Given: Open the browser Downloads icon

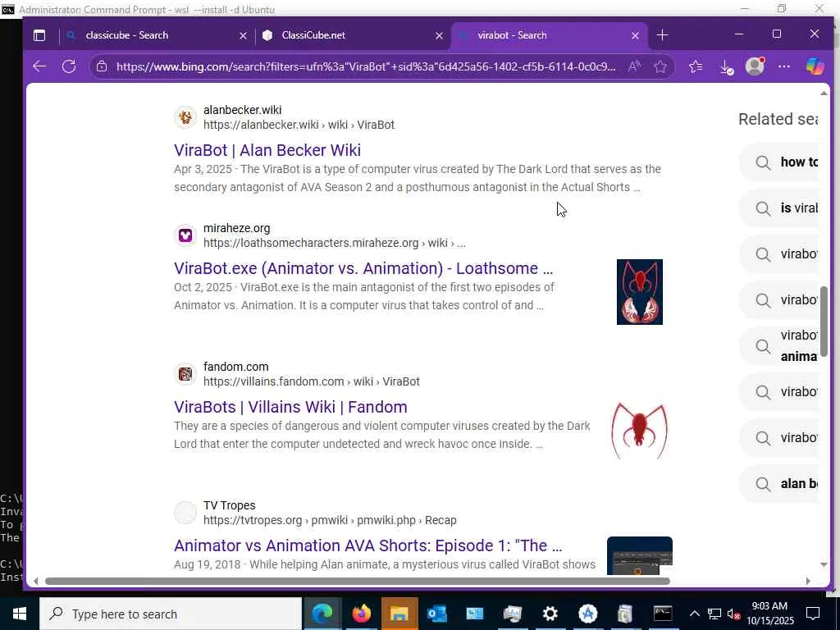Looking at the screenshot, I should pos(726,67).
